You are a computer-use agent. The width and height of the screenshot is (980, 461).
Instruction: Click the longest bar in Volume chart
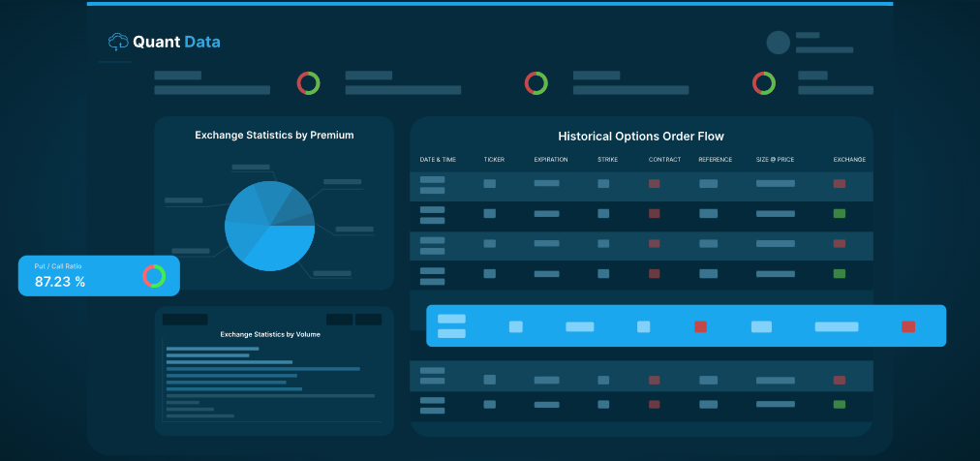pos(270,395)
